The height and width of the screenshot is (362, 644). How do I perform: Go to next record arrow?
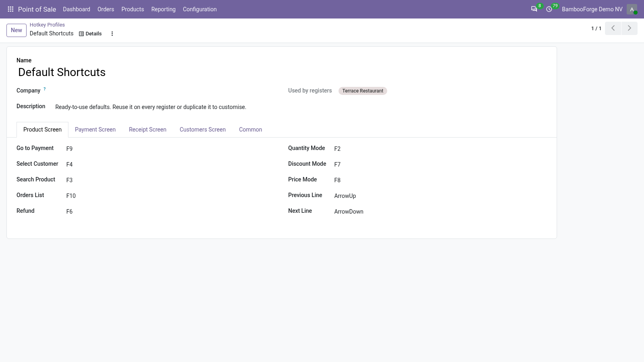(630, 28)
